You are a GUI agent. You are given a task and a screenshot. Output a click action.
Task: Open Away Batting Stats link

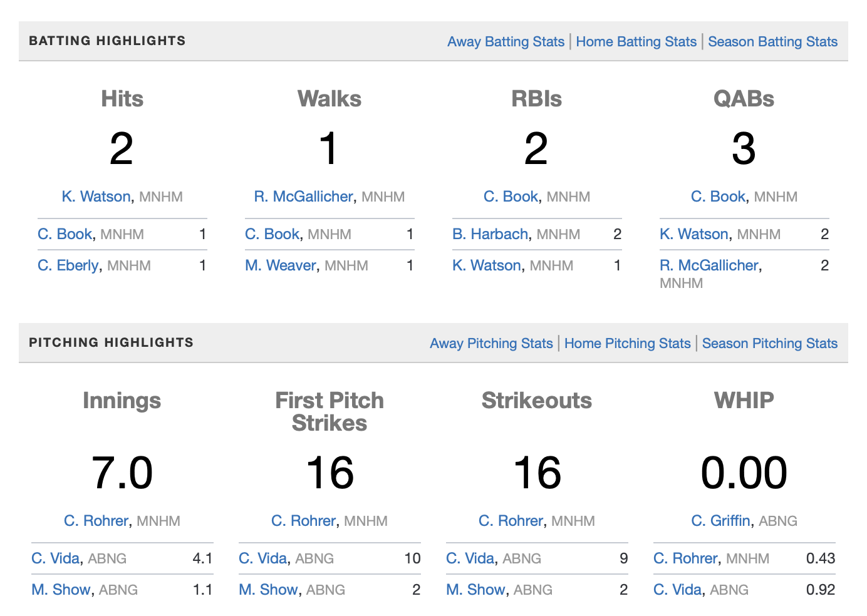coord(506,42)
